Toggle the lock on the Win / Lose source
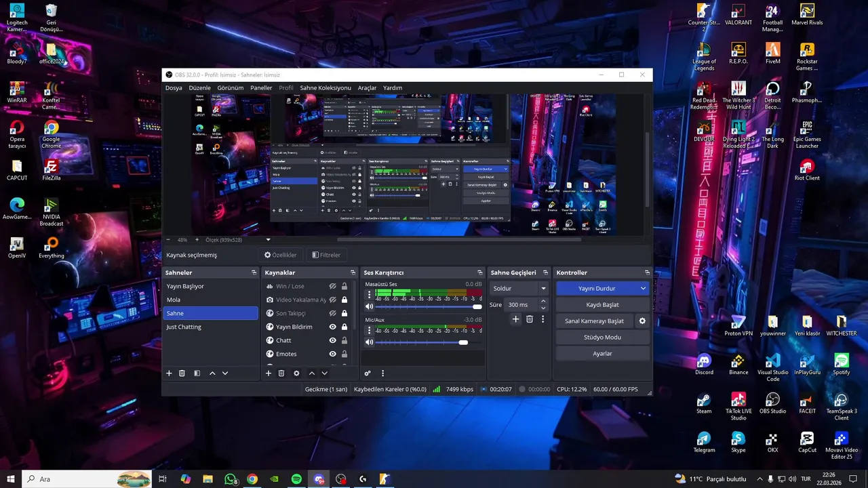 tap(344, 286)
